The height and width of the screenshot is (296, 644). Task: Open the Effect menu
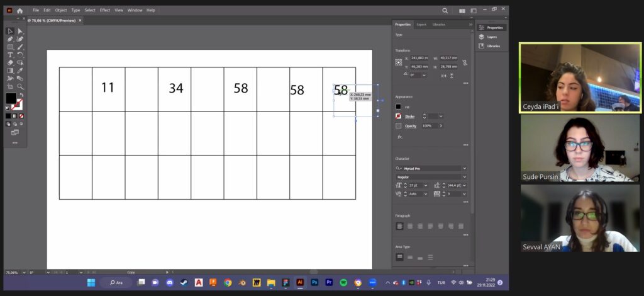coord(104,10)
